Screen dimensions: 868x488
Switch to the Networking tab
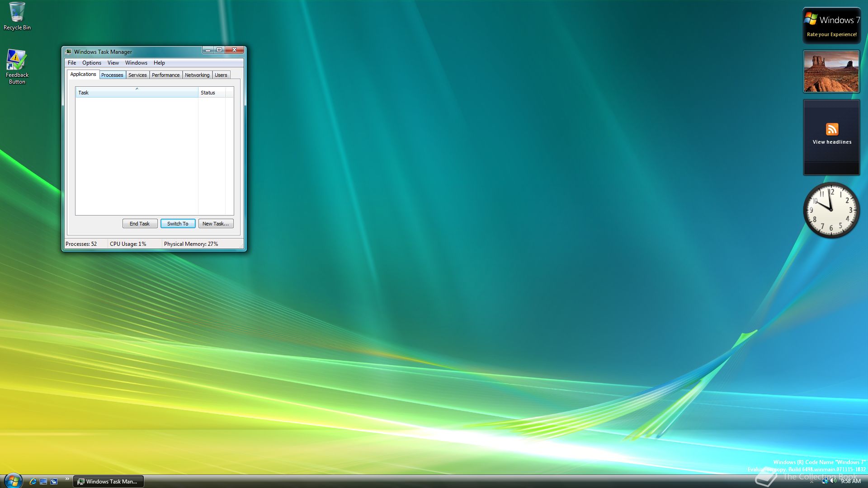pos(197,75)
